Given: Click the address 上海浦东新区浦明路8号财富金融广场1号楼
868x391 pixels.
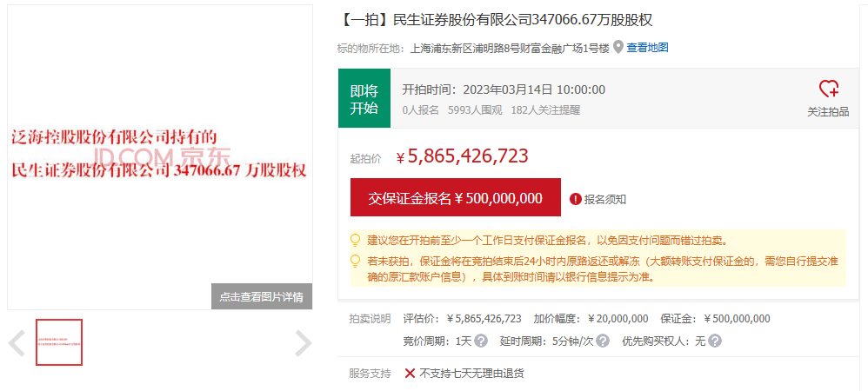Looking at the screenshot, I should point(510,48).
